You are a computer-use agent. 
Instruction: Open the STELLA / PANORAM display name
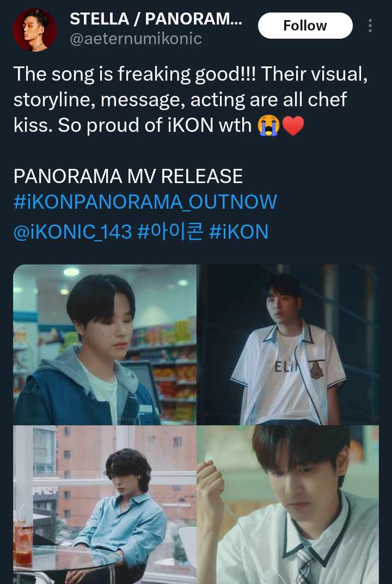[x=156, y=19]
